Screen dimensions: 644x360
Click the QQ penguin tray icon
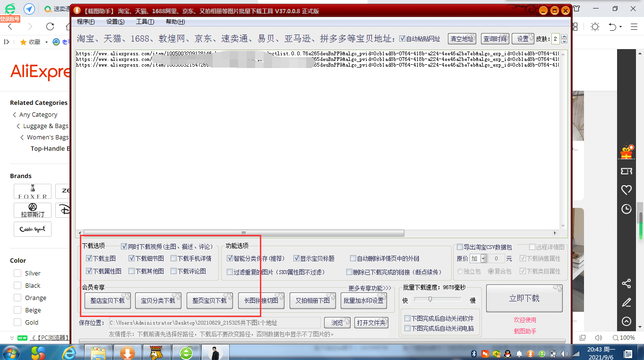(x=507, y=353)
